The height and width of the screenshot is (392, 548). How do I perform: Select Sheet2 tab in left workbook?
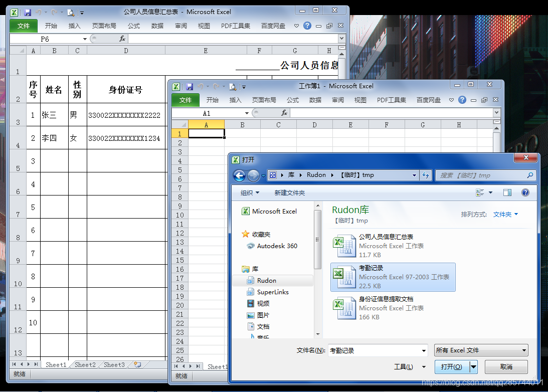click(85, 365)
